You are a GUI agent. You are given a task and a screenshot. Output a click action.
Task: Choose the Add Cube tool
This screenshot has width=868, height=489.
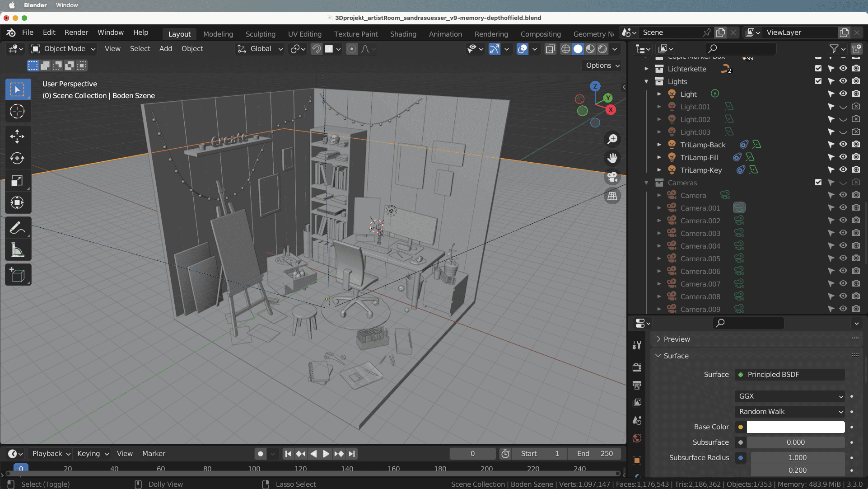click(17, 275)
